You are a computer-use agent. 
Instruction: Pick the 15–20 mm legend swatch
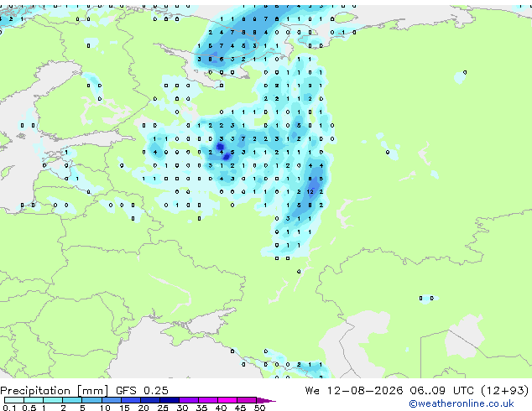point(130,400)
